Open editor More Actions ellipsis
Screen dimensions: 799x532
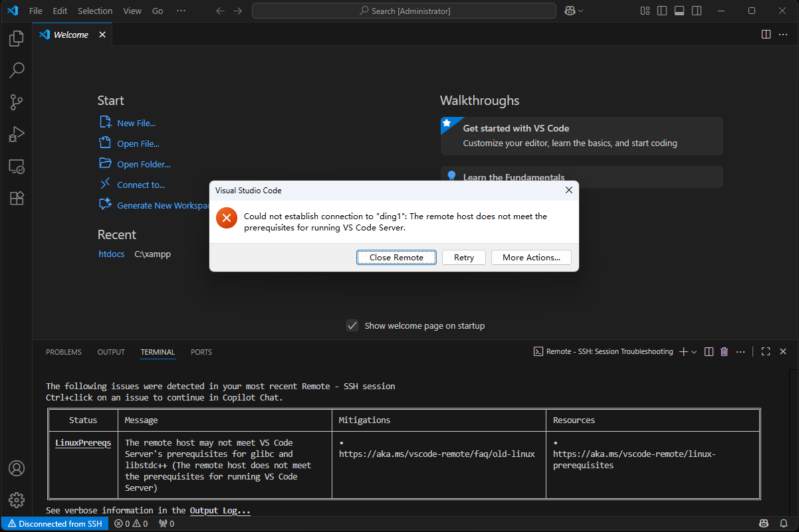click(783, 35)
